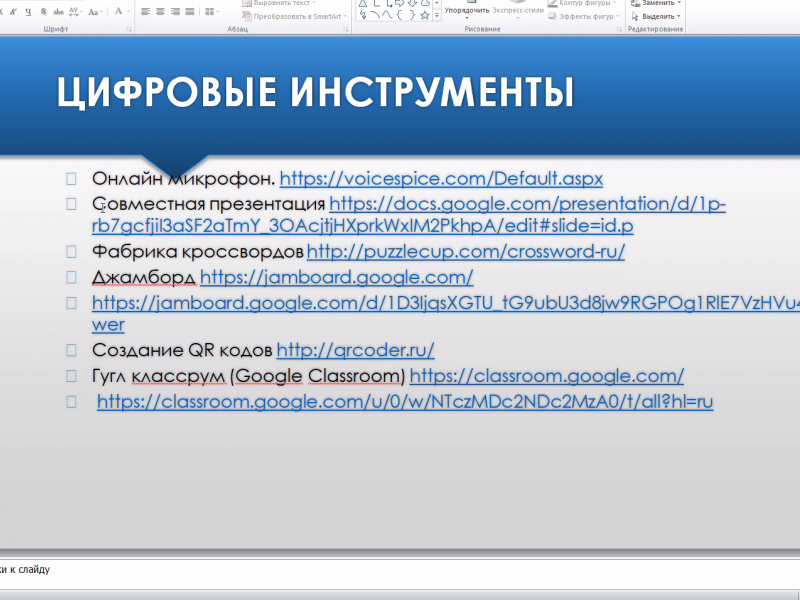Image resolution: width=800 pixels, height=600 pixels.
Task: Select the star shape in shapes gallery
Action: point(424,15)
